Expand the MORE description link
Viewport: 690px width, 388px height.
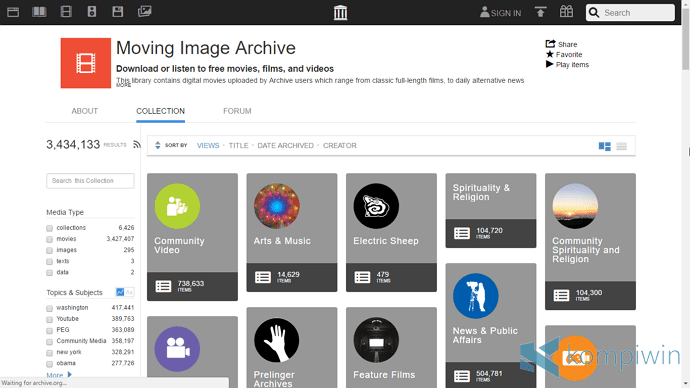pos(124,85)
